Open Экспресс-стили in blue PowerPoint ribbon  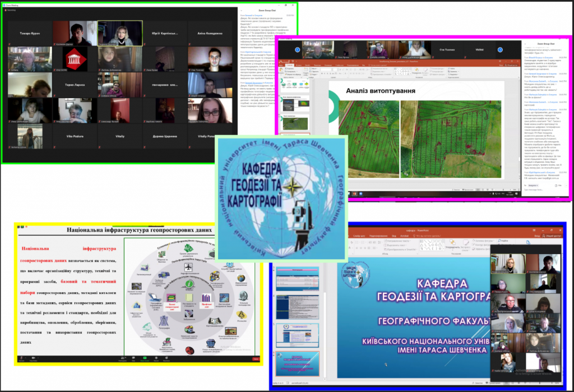(x=466, y=245)
